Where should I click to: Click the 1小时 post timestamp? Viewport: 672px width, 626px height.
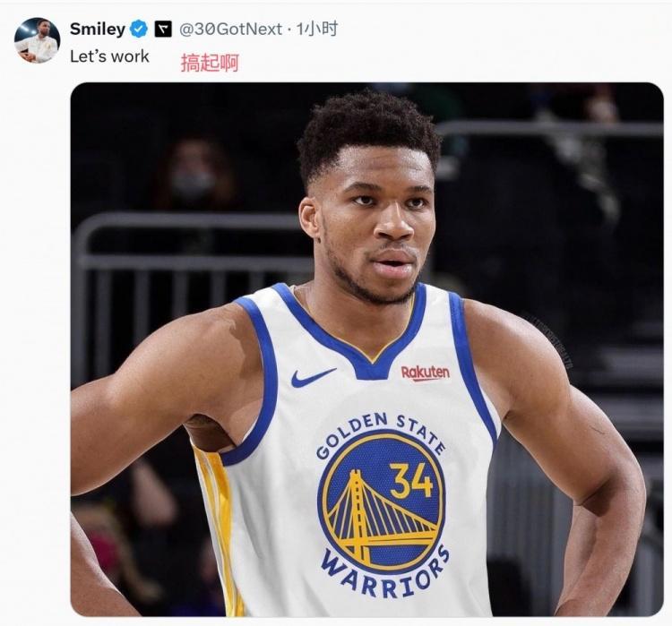tap(317, 29)
